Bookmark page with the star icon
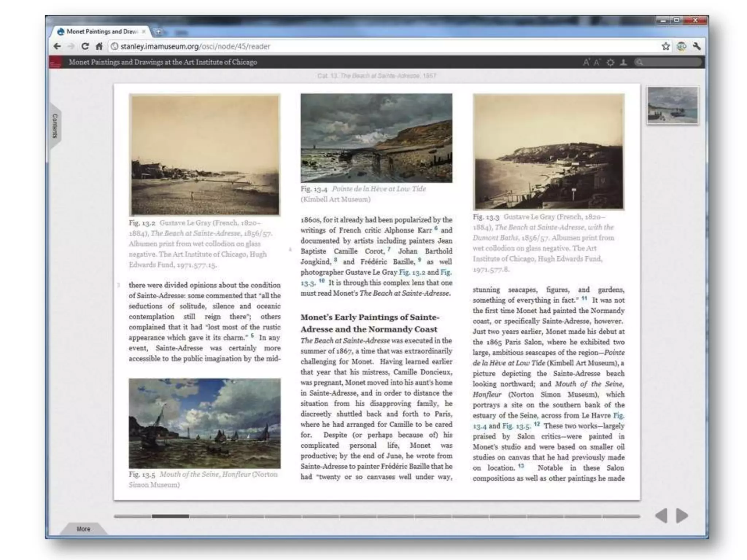The image size is (747, 560). point(666,46)
